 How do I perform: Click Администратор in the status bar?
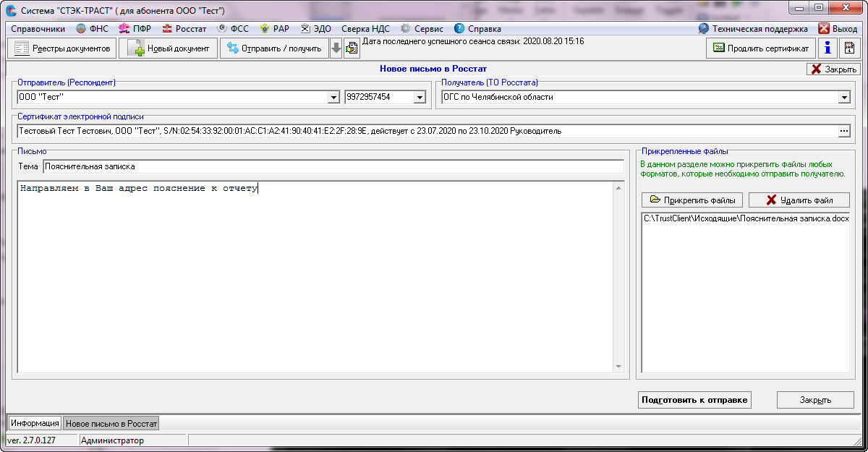coord(113,440)
